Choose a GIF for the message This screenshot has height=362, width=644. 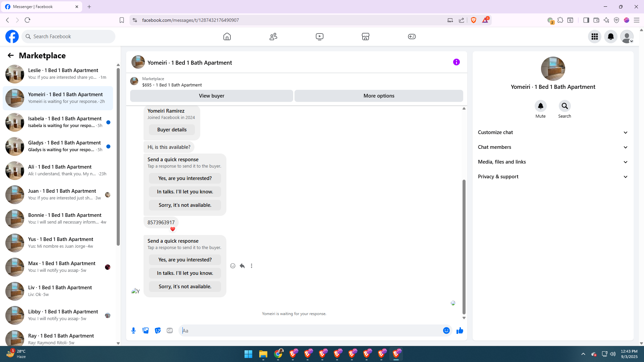170,331
